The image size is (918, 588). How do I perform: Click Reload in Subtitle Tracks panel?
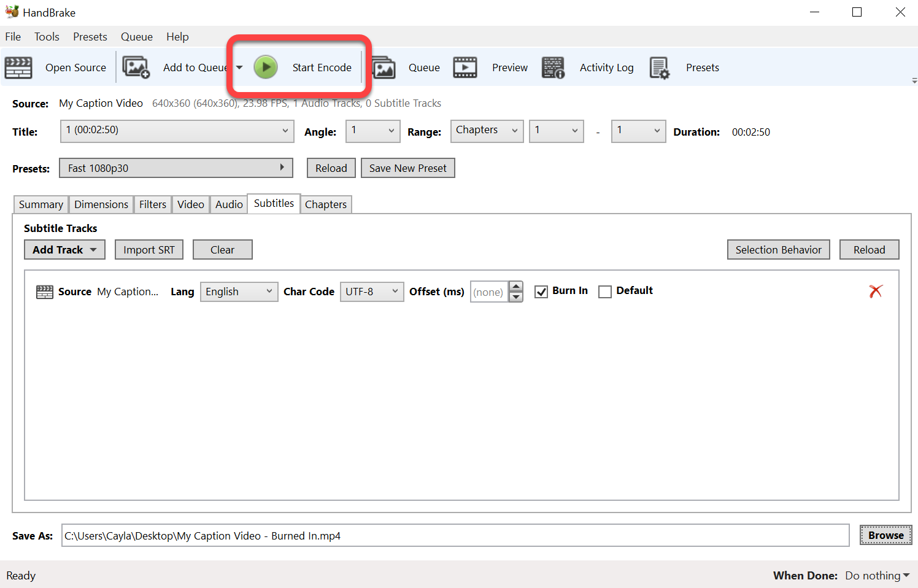pos(870,250)
